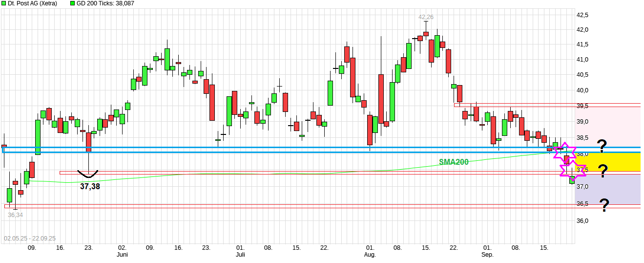Click the 37,0 price axis value
644x263 pixels.
click(582, 187)
